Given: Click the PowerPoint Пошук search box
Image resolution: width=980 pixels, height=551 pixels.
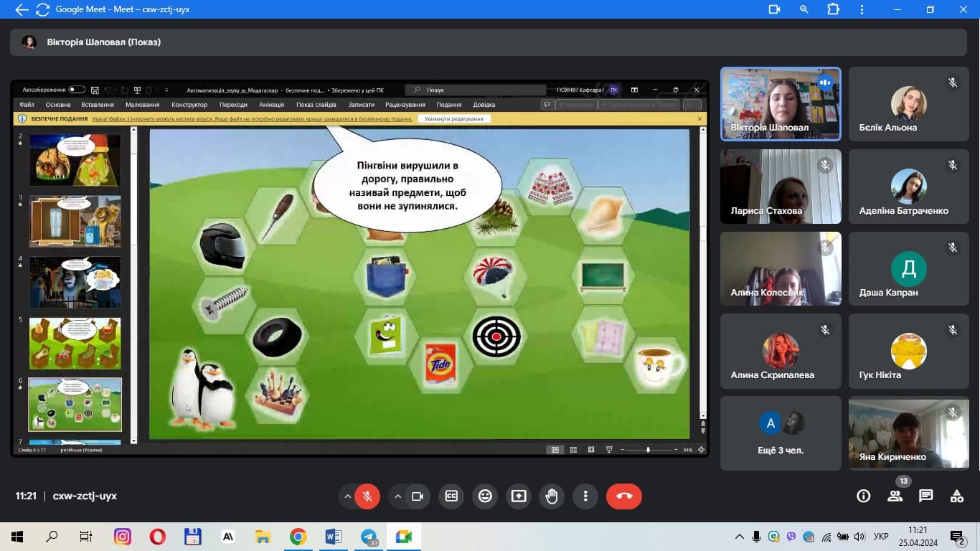Looking at the screenshot, I should click(476, 90).
